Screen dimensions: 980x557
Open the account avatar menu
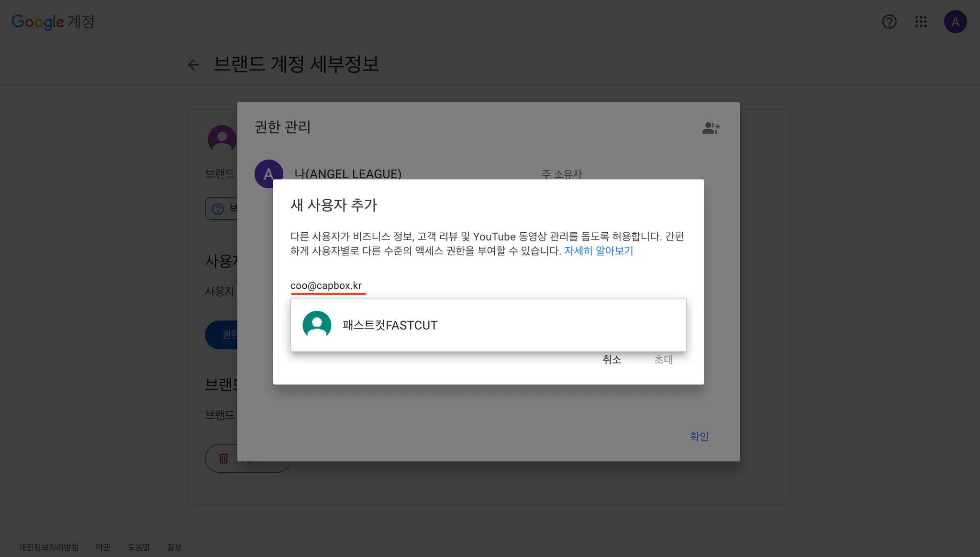[955, 22]
